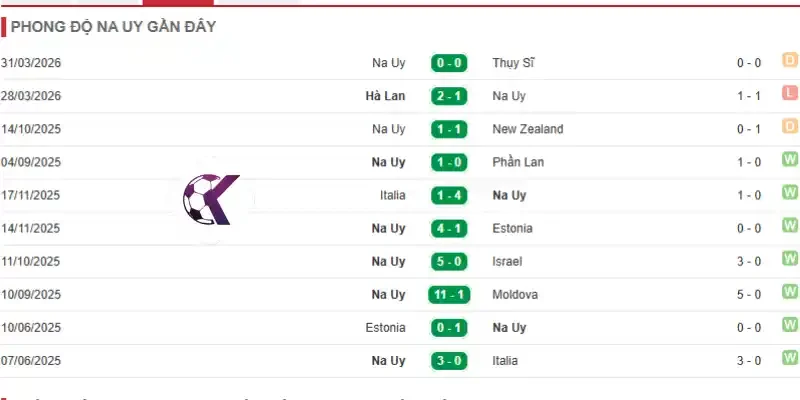Click the D result badge for Thụy Sĩ match
This screenshot has width=800, height=400.
(790, 60)
